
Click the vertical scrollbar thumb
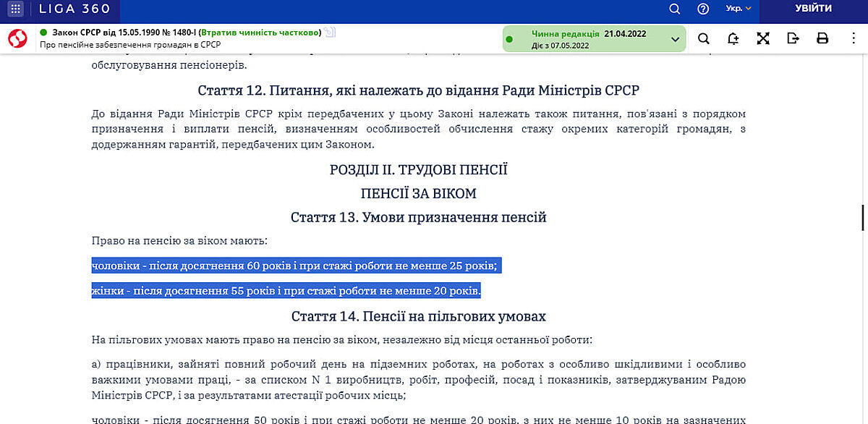point(862,217)
